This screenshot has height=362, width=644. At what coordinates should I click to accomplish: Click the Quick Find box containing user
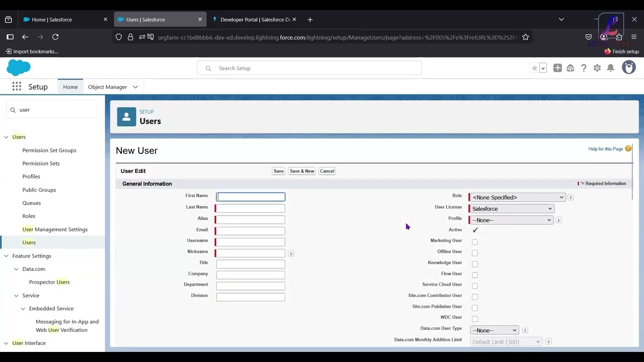[x=52, y=110]
